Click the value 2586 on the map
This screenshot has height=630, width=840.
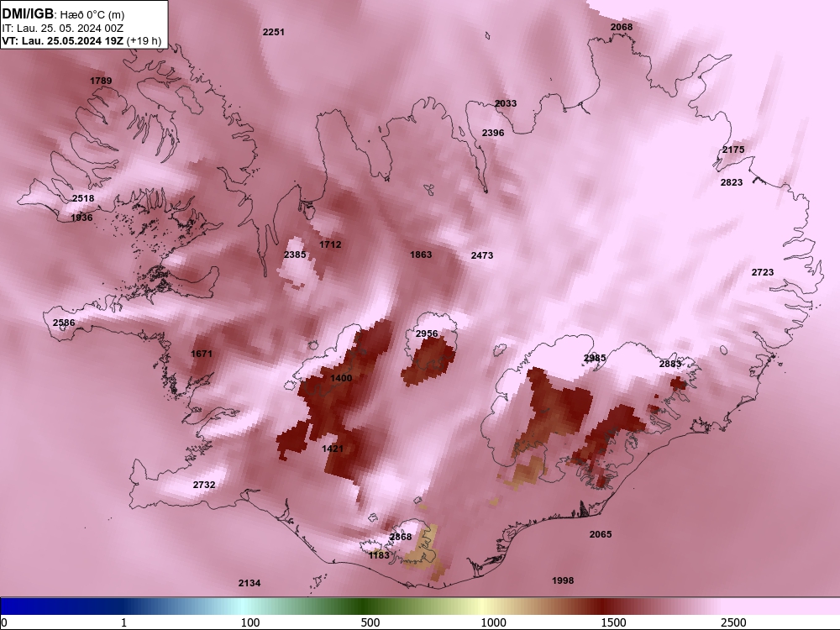64,323
